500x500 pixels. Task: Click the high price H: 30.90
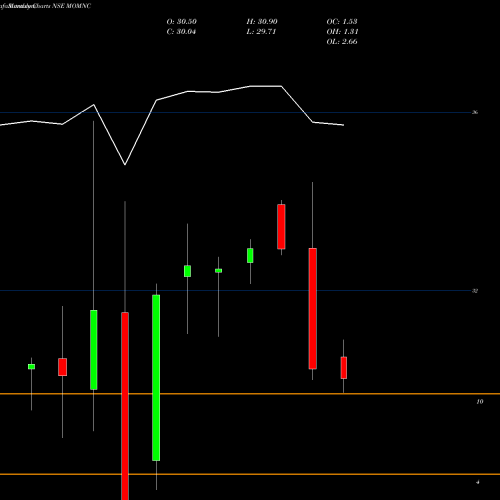[262, 22]
